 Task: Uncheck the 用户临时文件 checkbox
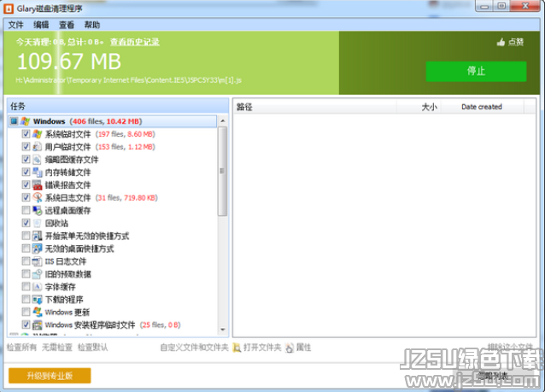(x=26, y=146)
